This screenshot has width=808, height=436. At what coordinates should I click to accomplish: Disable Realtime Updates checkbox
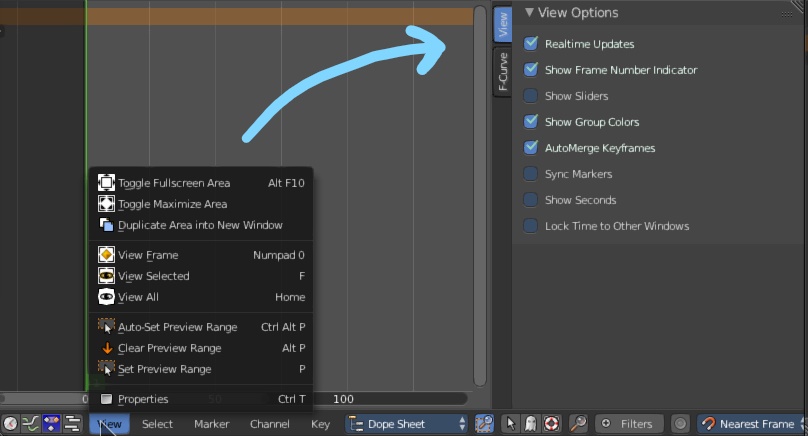(530, 43)
